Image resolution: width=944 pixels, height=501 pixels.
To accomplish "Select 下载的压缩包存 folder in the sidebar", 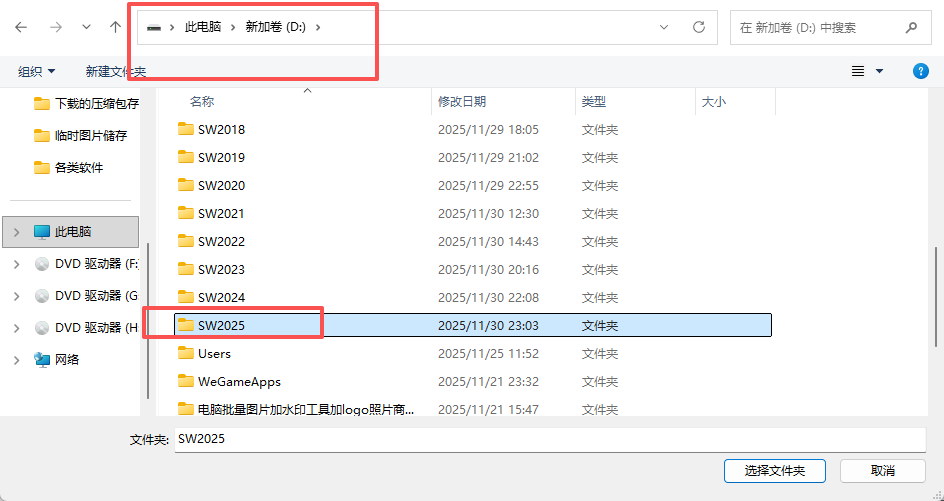I will coord(86,104).
